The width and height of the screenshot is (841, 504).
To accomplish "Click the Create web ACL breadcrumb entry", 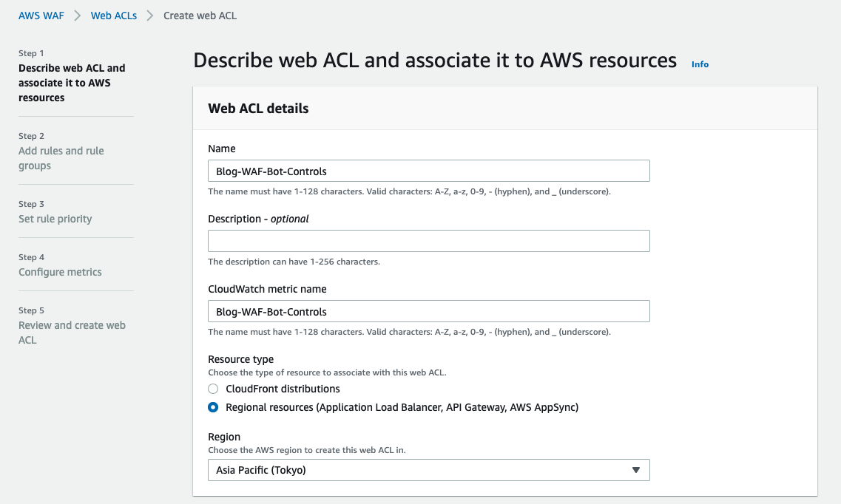I will point(200,15).
